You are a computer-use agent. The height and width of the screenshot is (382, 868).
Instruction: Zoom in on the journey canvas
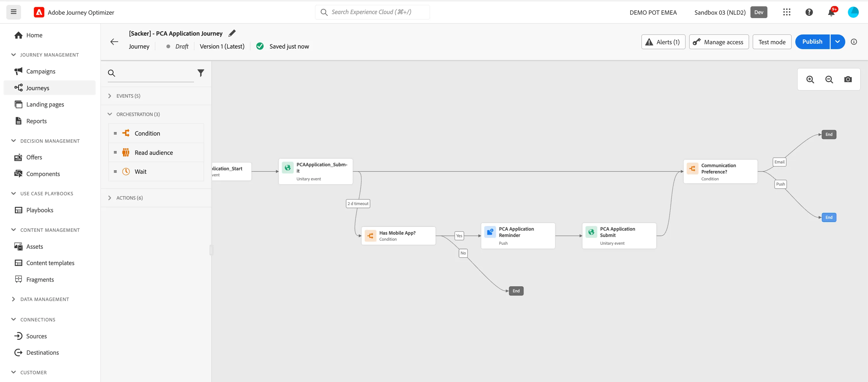[x=810, y=80]
